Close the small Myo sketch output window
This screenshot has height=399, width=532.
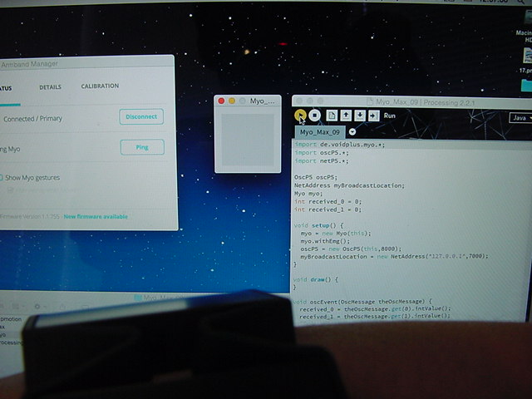221,101
